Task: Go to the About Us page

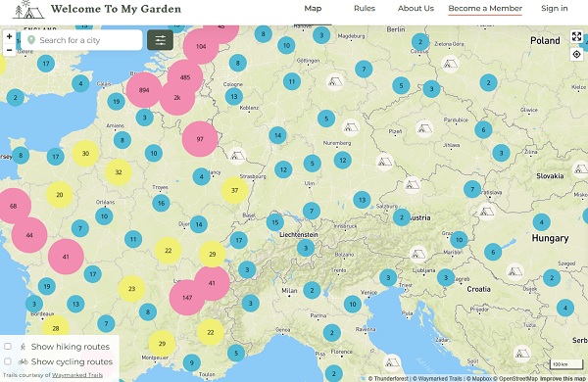Action: point(416,8)
